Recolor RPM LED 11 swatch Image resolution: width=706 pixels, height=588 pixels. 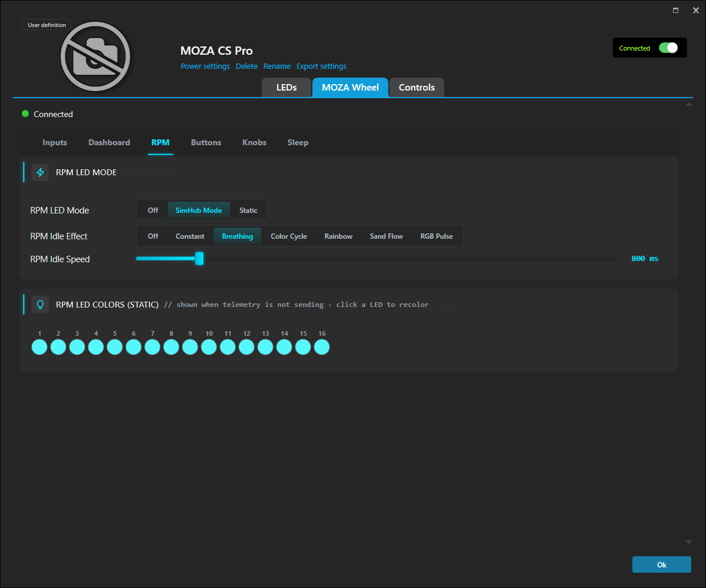(228, 347)
